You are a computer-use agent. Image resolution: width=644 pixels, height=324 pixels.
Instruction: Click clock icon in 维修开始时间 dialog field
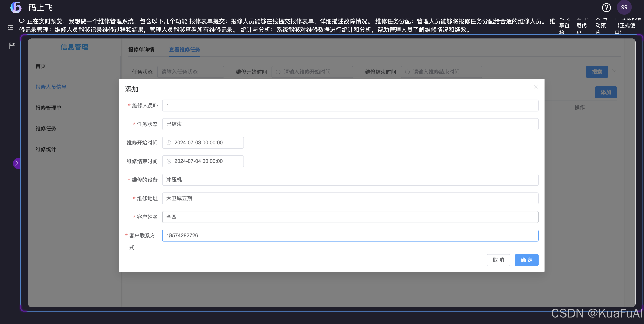pos(169,143)
